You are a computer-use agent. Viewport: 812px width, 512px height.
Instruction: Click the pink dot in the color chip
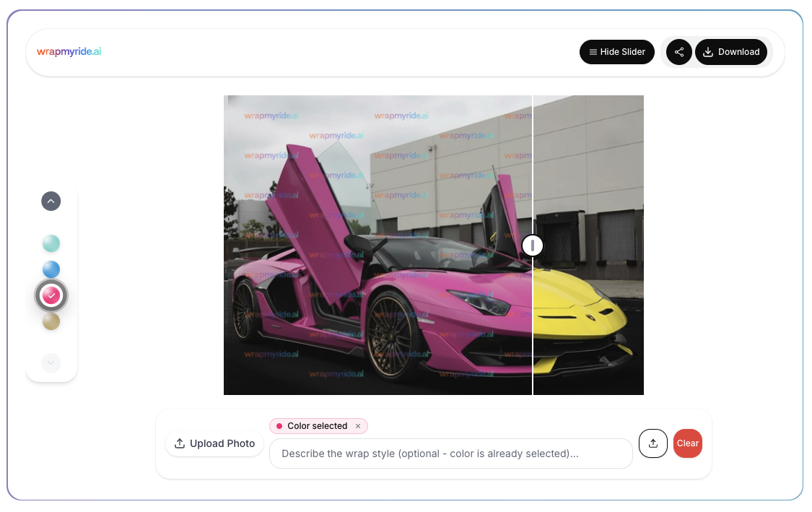coord(279,426)
